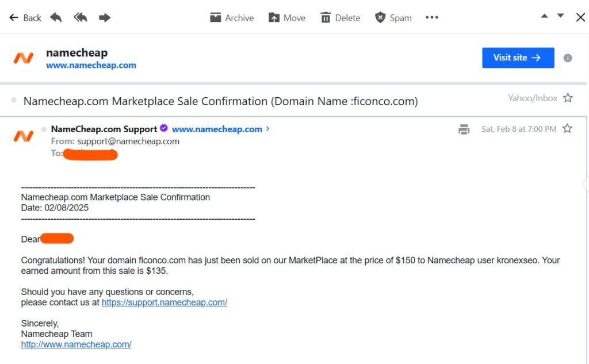Go Back to the inbox

pos(25,18)
